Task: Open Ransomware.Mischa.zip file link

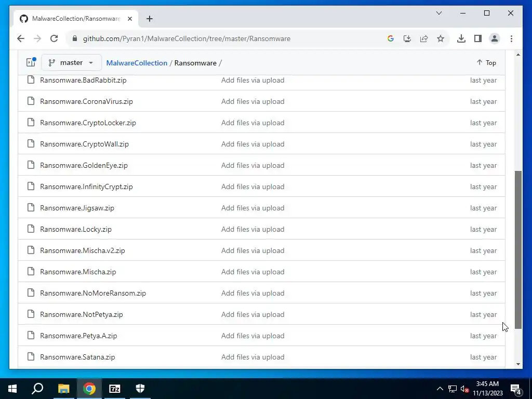Action: tap(78, 272)
